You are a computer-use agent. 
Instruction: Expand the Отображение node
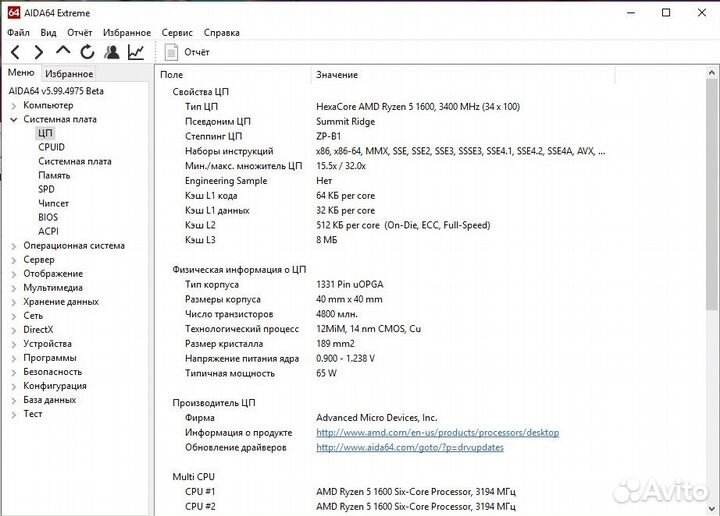(x=14, y=274)
